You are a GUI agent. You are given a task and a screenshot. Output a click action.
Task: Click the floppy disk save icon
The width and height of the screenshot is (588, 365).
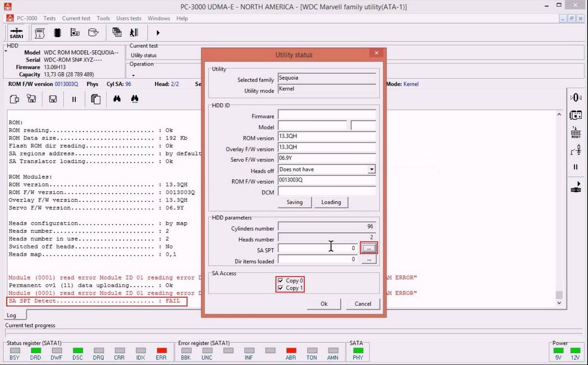[x=53, y=99]
